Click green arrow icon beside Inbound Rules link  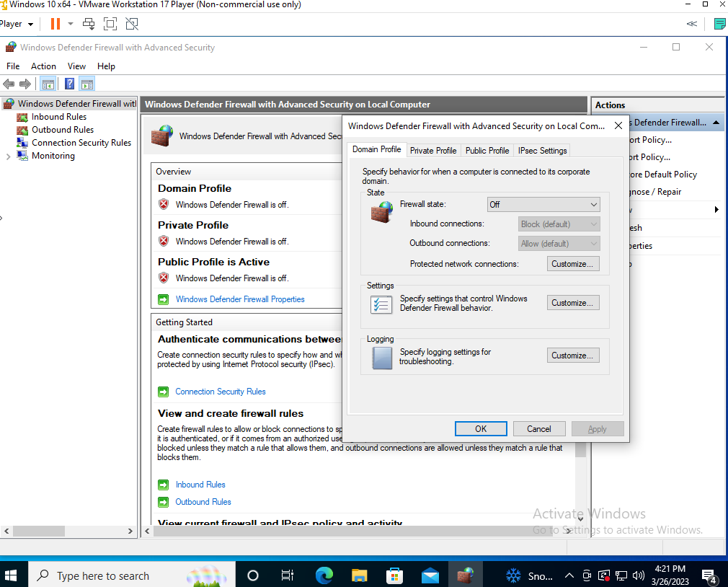(x=164, y=485)
